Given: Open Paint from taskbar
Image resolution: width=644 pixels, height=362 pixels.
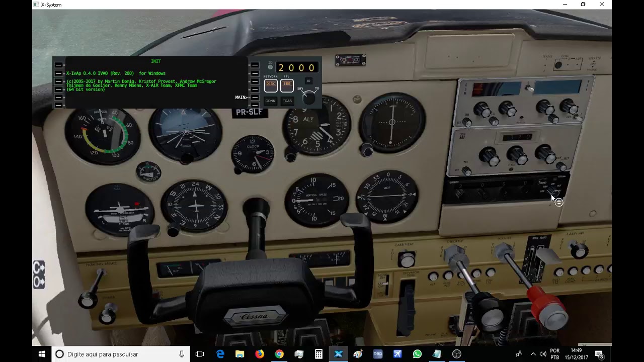Looking at the screenshot, I should click(x=358, y=354).
